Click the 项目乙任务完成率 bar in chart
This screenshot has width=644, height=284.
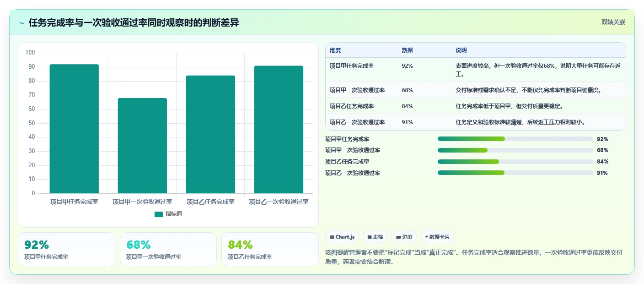coord(210,134)
